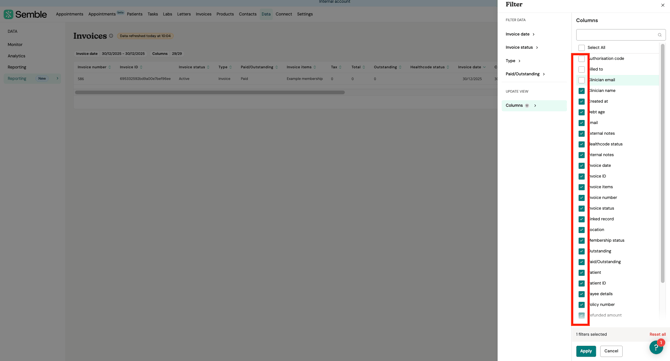Uncheck the Membership status column

point(582,240)
